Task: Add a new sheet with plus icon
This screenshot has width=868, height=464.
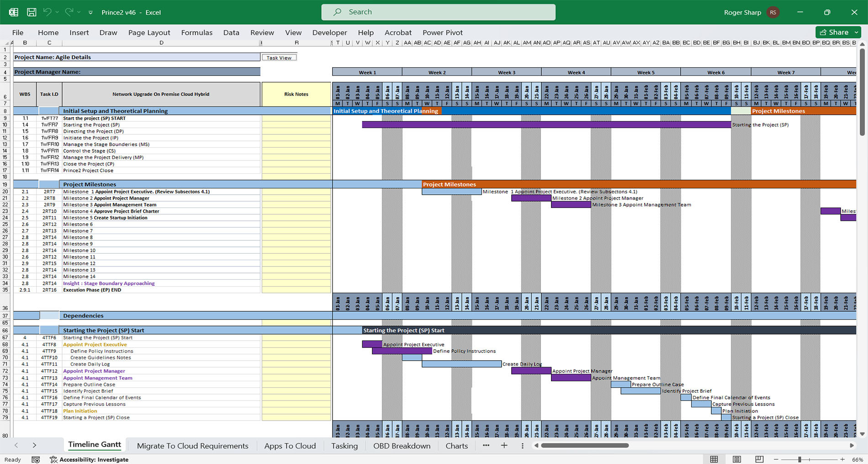Action: coord(504,445)
